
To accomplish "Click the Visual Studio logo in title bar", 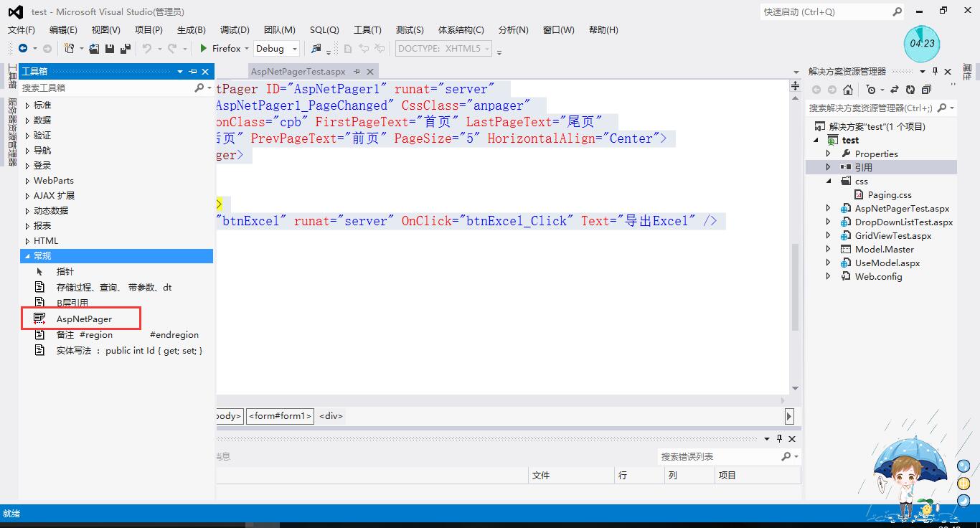I will [x=15, y=11].
